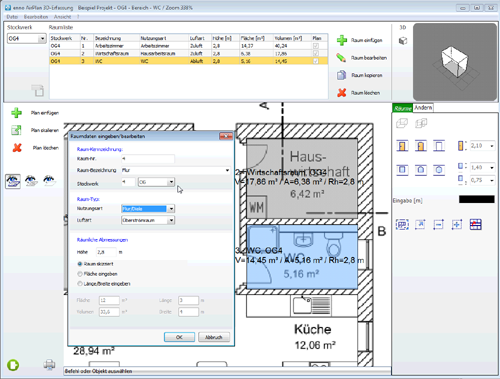The width and height of the screenshot is (500, 379).
Task: Click the blue WC room on the floor plan
Action: point(302,257)
